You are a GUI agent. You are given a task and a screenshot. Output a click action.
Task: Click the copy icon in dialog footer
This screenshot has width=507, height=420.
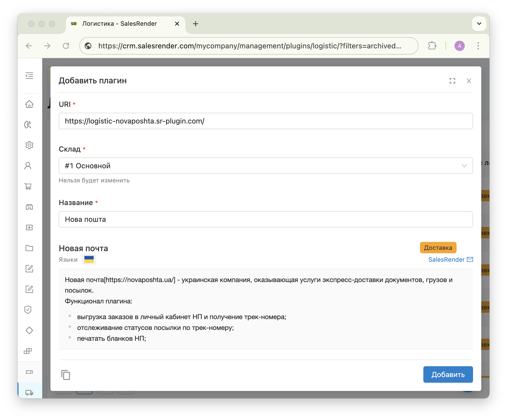(x=66, y=375)
